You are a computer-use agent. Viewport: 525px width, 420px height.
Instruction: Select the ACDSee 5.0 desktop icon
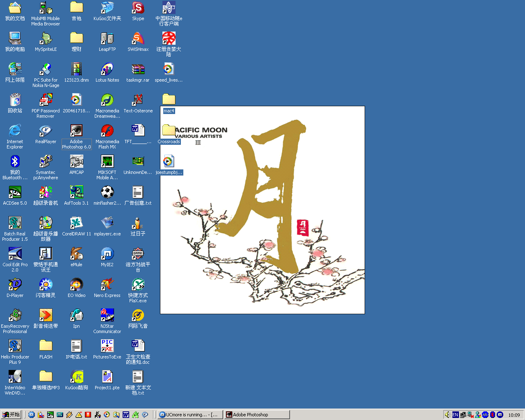pos(15,196)
